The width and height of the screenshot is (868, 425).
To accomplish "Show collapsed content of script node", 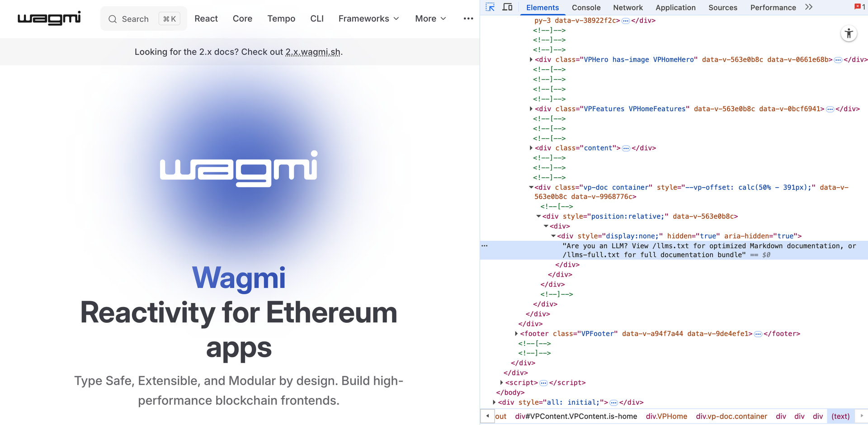I will click(x=544, y=383).
